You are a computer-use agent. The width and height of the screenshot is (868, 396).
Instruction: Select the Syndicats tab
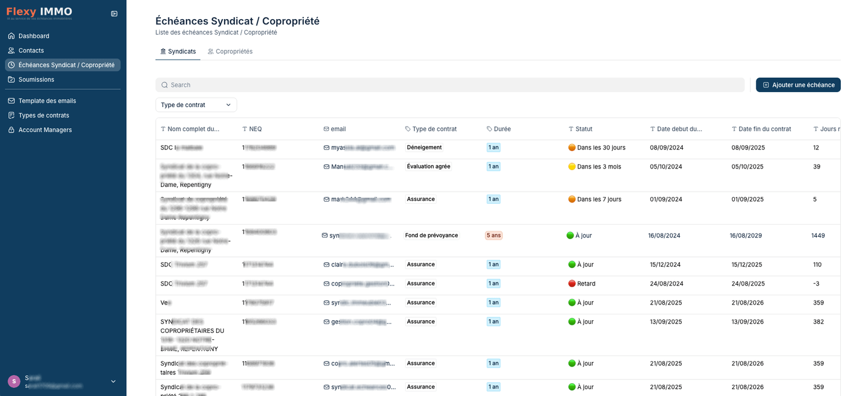178,52
